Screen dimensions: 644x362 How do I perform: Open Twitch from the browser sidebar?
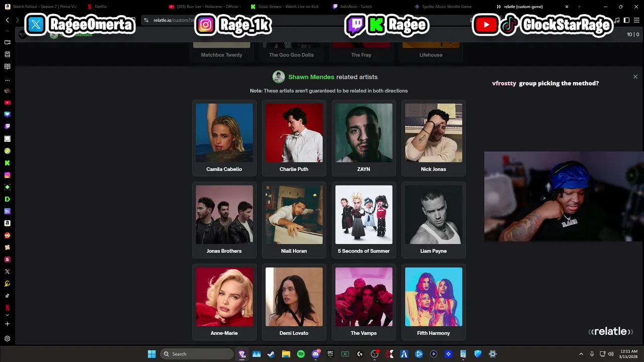7,127
